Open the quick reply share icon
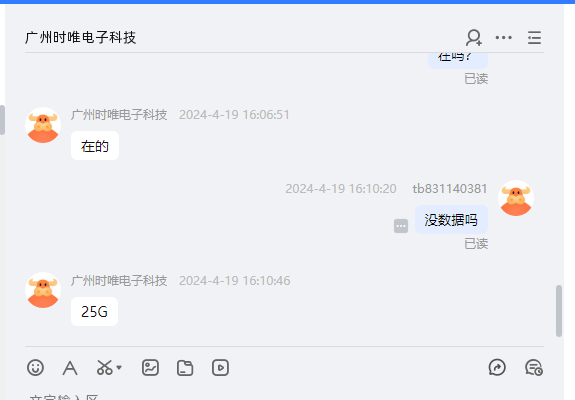This screenshot has width=575, height=400. point(497,367)
